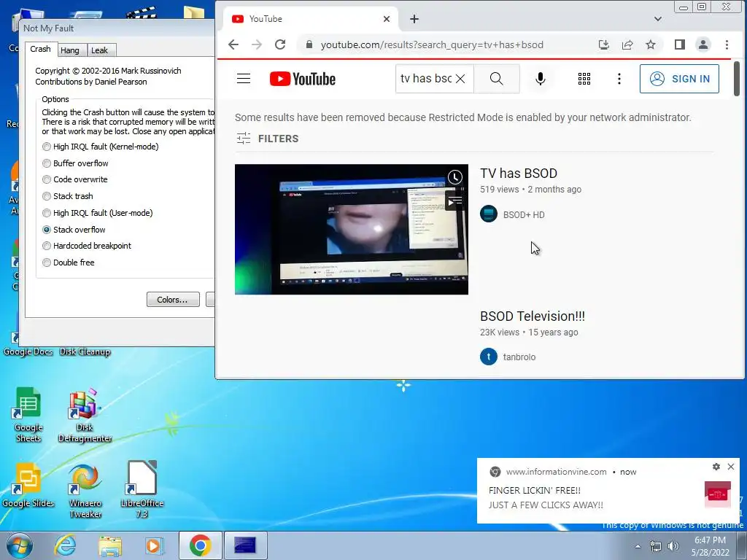Click the Colors... button
Image resolution: width=747 pixels, height=560 pixels.
pyautogui.click(x=172, y=300)
